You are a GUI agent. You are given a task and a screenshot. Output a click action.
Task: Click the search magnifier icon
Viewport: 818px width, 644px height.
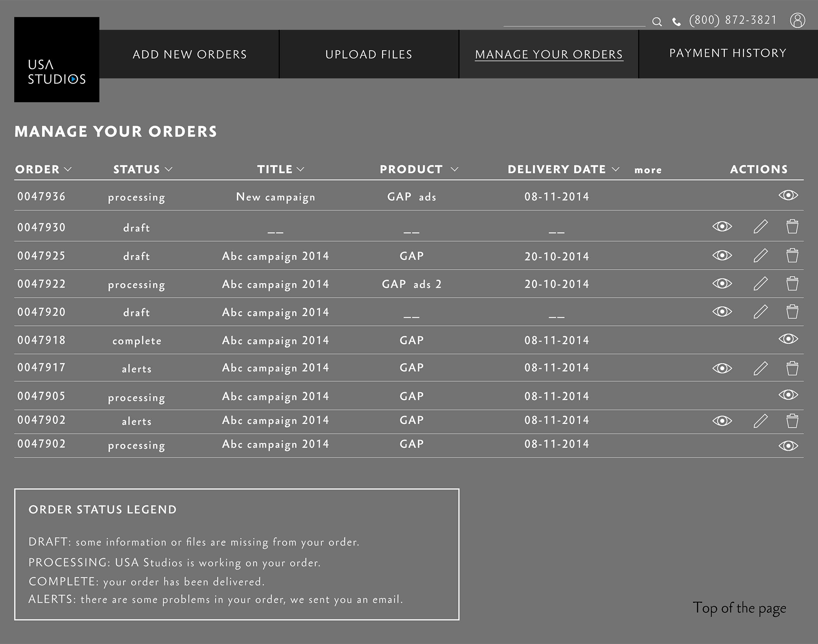click(657, 22)
